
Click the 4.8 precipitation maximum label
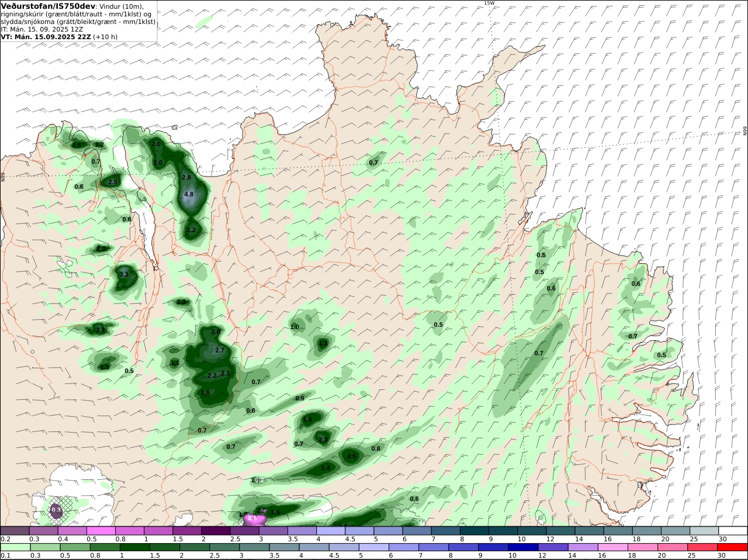coord(188,194)
